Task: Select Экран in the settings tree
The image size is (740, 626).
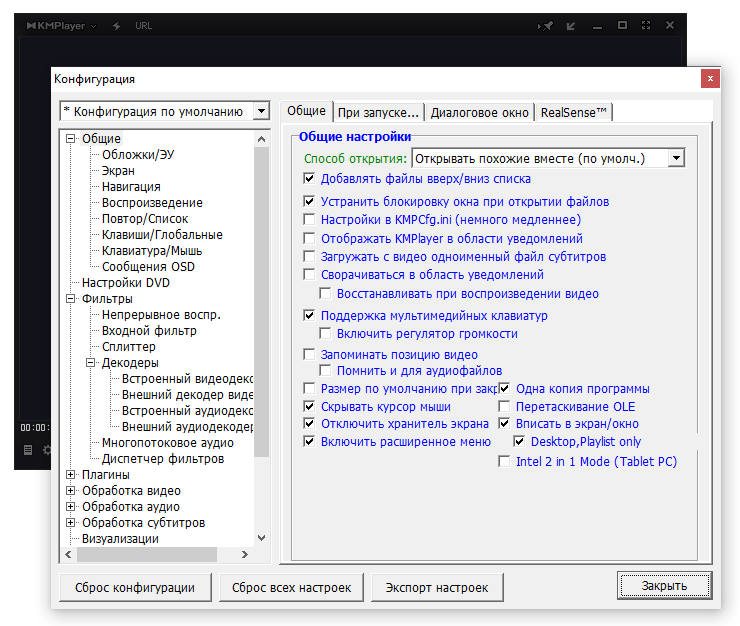Action: click(118, 171)
